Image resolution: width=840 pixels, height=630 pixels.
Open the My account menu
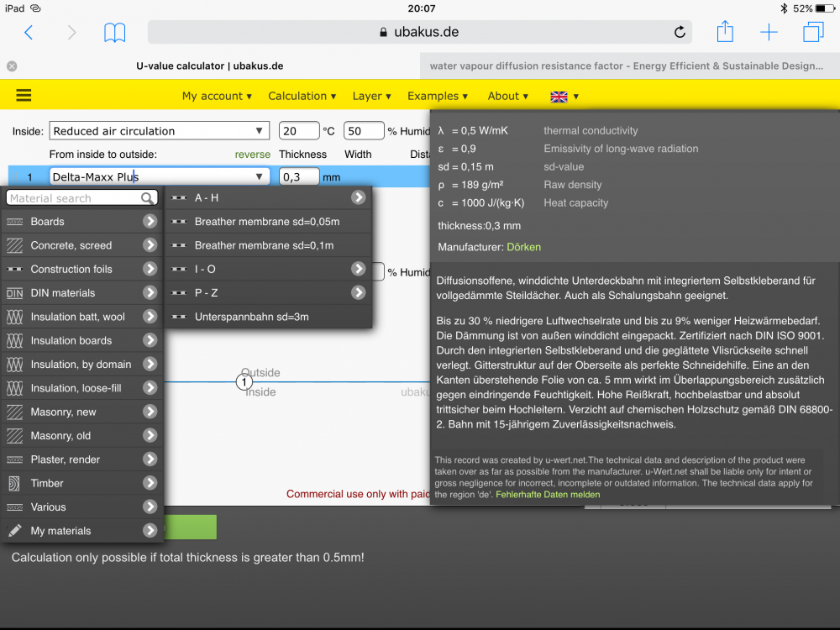217,96
